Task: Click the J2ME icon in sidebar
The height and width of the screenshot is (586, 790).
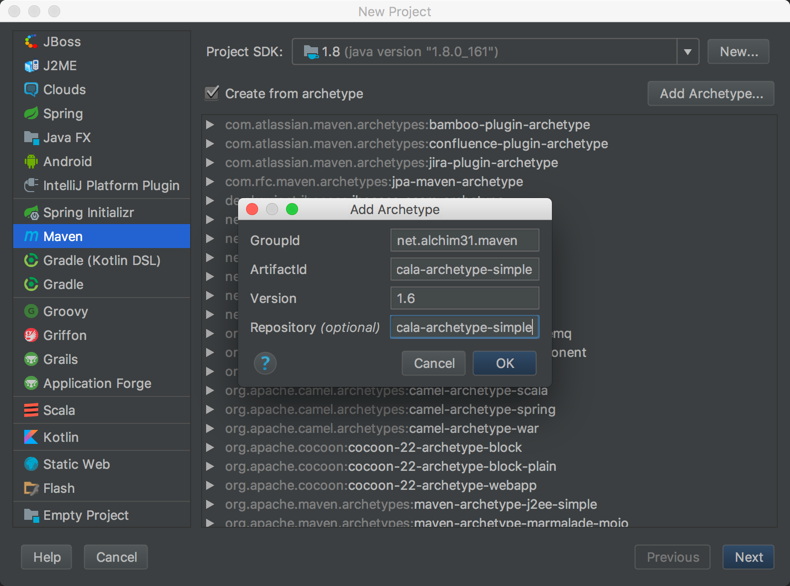Action: (31, 66)
